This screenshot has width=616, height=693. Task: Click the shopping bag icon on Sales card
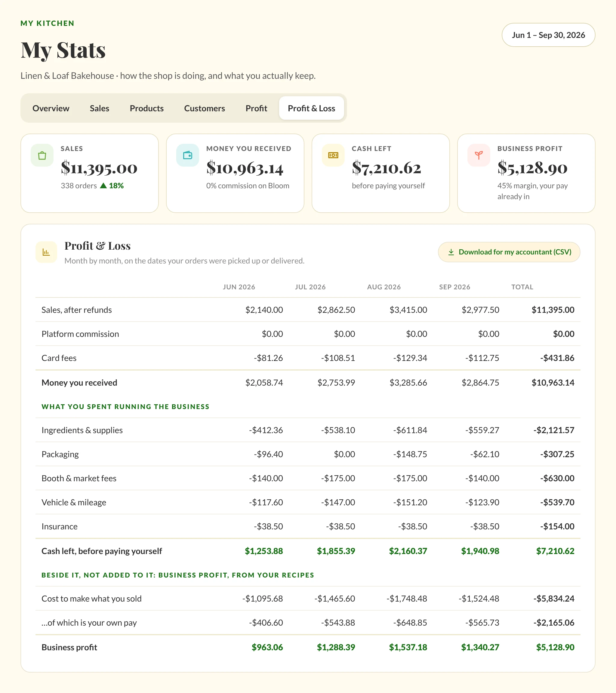[x=42, y=156]
